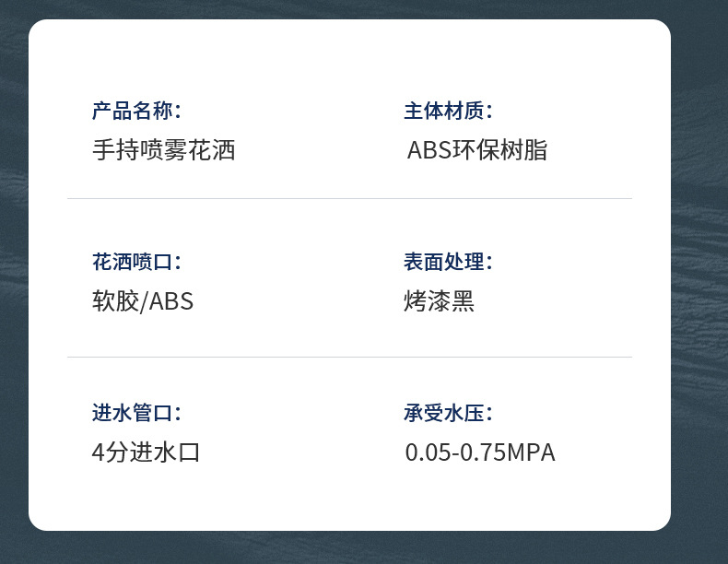Click the 表面处理 heading
This screenshot has width=728, height=564.
point(448,262)
